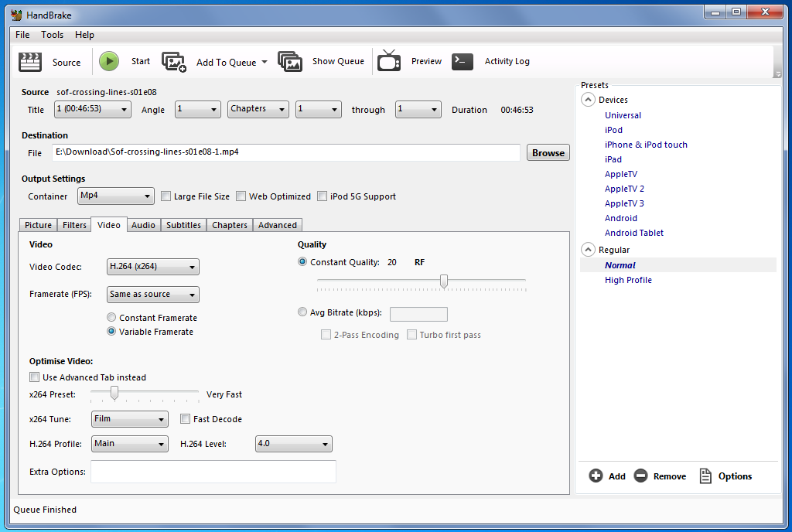The width and height of the screenshot is (792, 532).
Task: Select the Constant Quality radio button
Action: point(302,261)
